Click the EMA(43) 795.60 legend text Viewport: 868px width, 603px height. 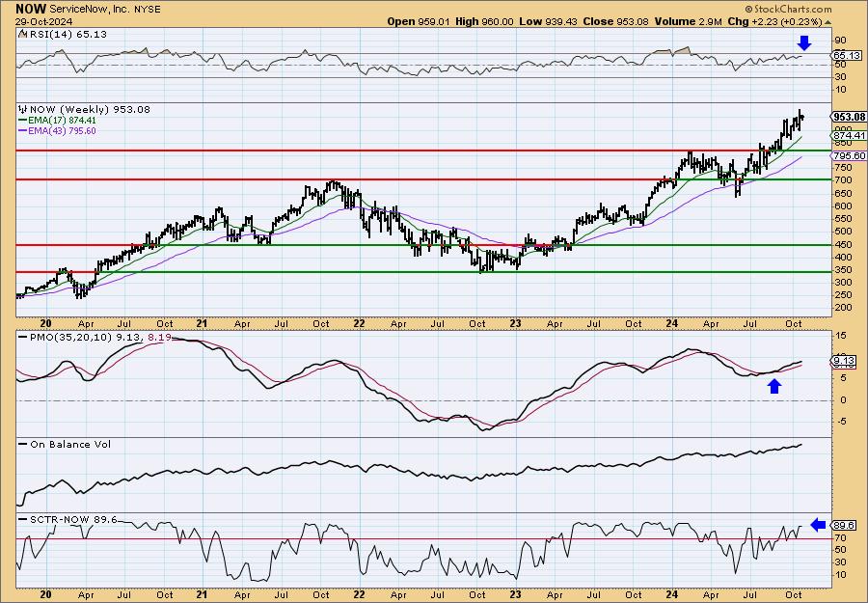(x=62, y=130)
